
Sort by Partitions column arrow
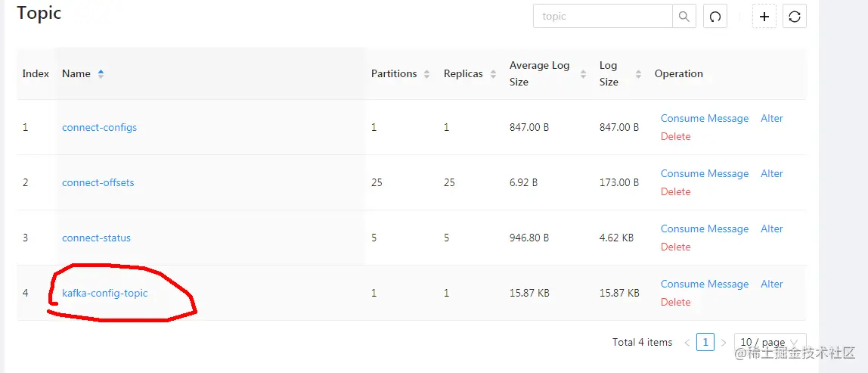pos(426,74)
